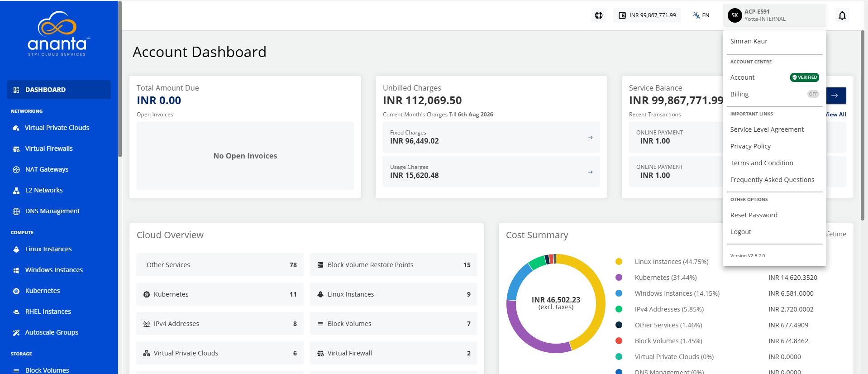The width and height of the screenshot is (868, 374).
Task: Open the Terms and Condition link
Action: point(762,163)
